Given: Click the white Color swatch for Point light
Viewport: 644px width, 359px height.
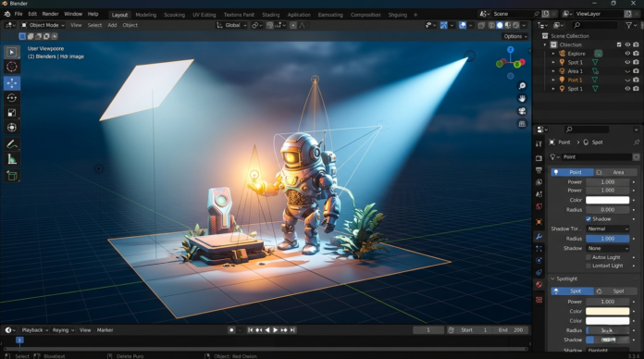Looking at the screenshot, I should coord(607,200).
